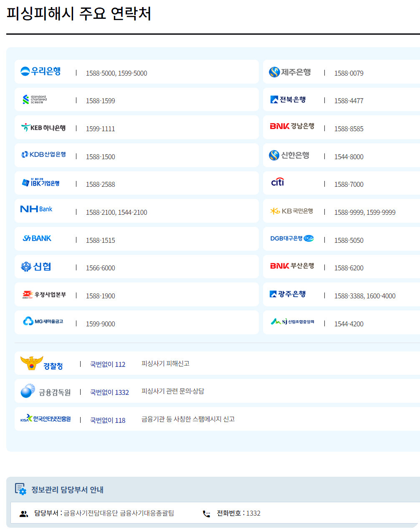420x529 pixels.
Task: Select MG새마을금고 number 1599-9000
Action: (101, 324)
